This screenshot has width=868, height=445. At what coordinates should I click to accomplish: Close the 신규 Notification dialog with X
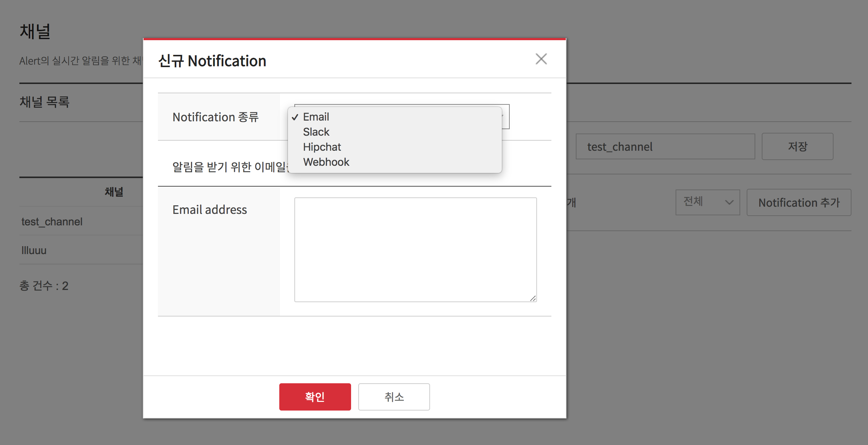click(x=541, y=59)
